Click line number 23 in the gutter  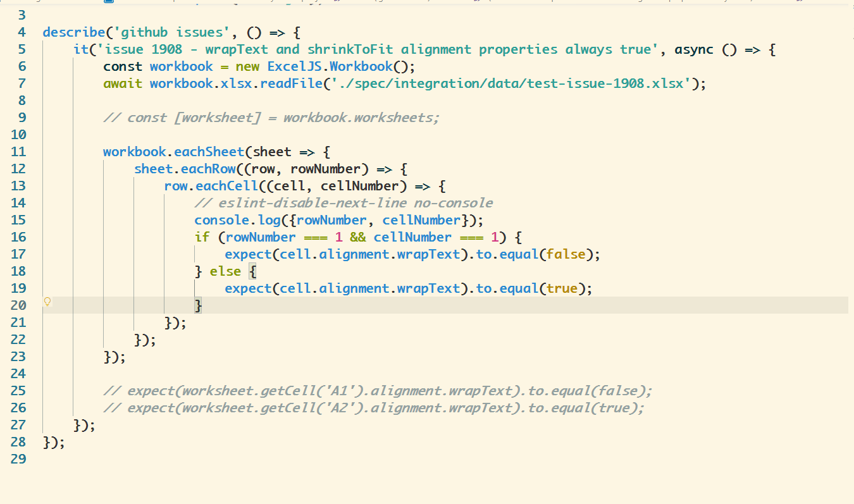18,357
